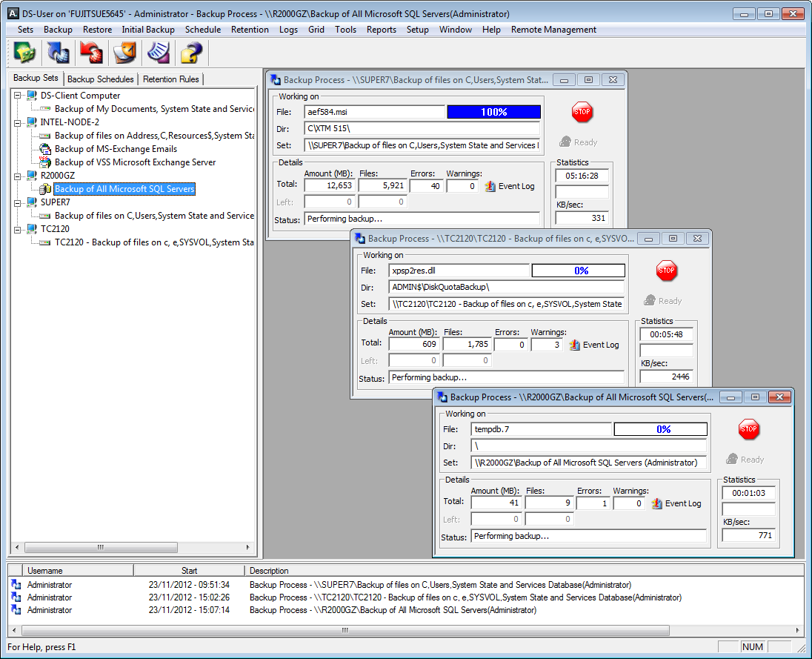The width and height of the screenshot is (812, 659).
Task: Click the 0% progress bar for xpsp2res.dll
Action: (x=579, y=271)
